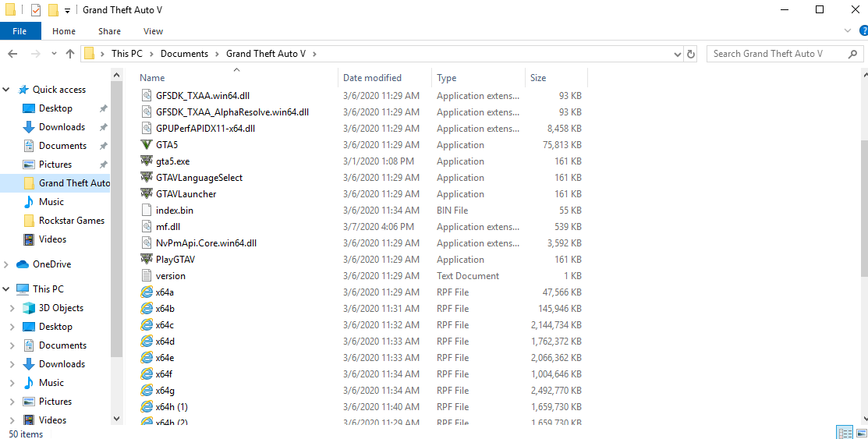Click the GFSDK_TXAA.win64.dll file icon

click(x=146, y=96)
